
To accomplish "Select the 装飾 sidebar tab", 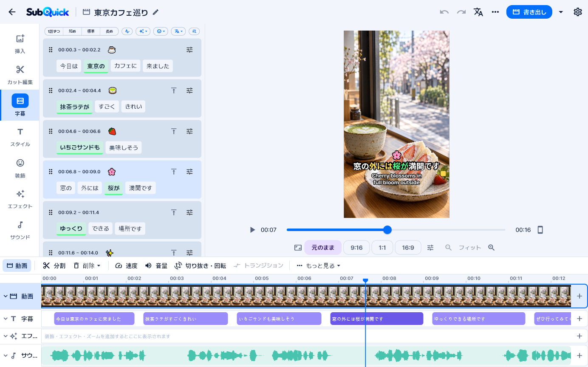I will (x=20, y=168).
